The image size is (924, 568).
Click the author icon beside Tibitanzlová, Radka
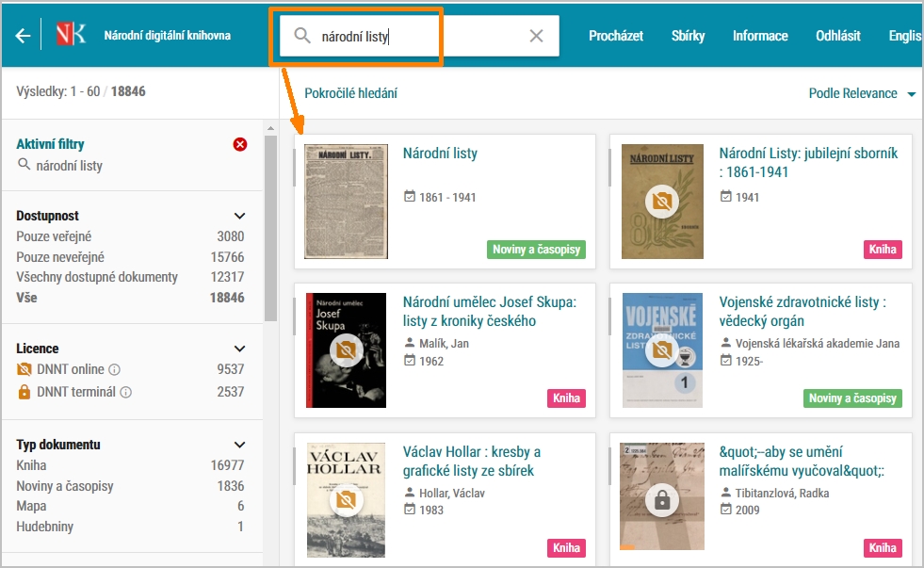[x=726, y=492]
